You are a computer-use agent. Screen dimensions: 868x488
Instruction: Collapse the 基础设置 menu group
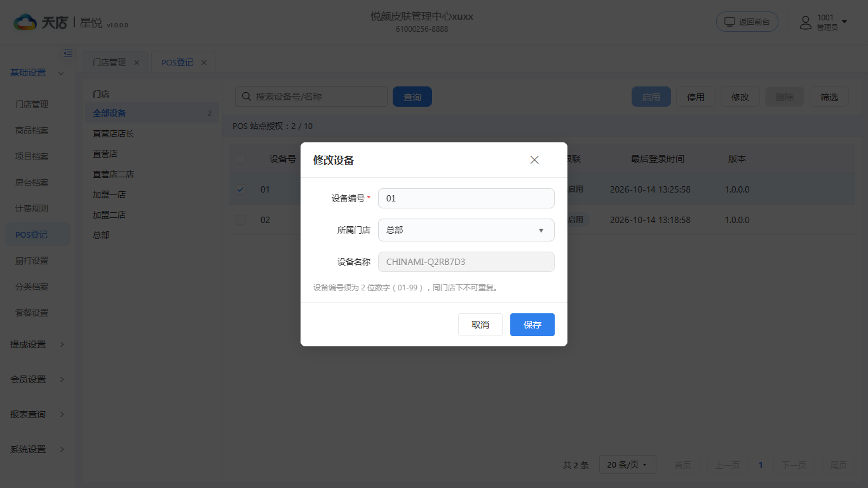coord(37,72)
